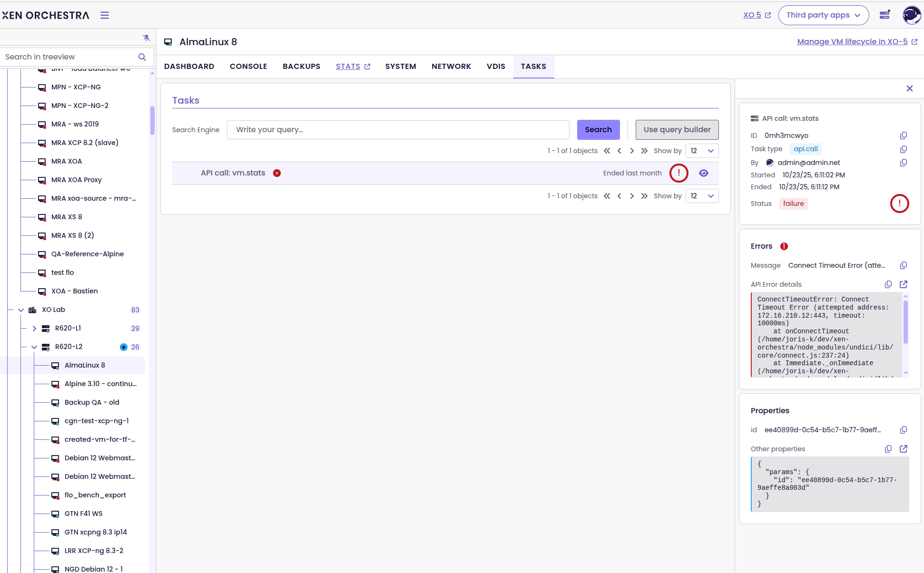Copy the task ID 0mh3mcwyo
This screenshot has height=573, width=924.
click(x=903, y=136)
